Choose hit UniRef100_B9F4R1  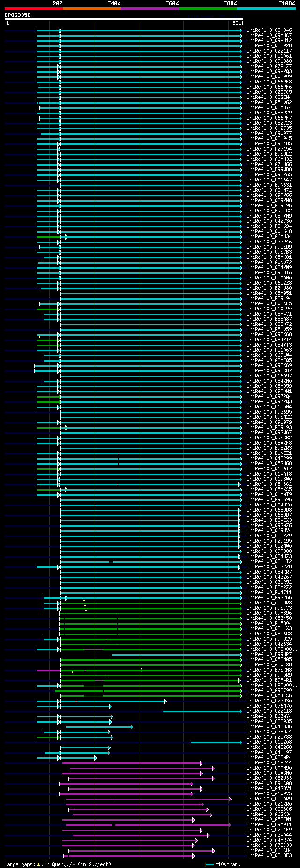[x=269, y=680]
